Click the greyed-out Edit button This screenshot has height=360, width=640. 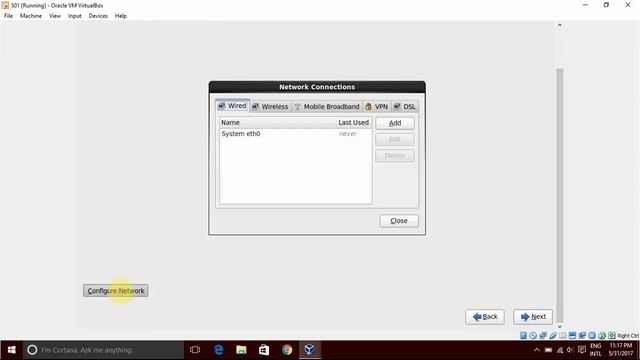(x=395, y=139)
